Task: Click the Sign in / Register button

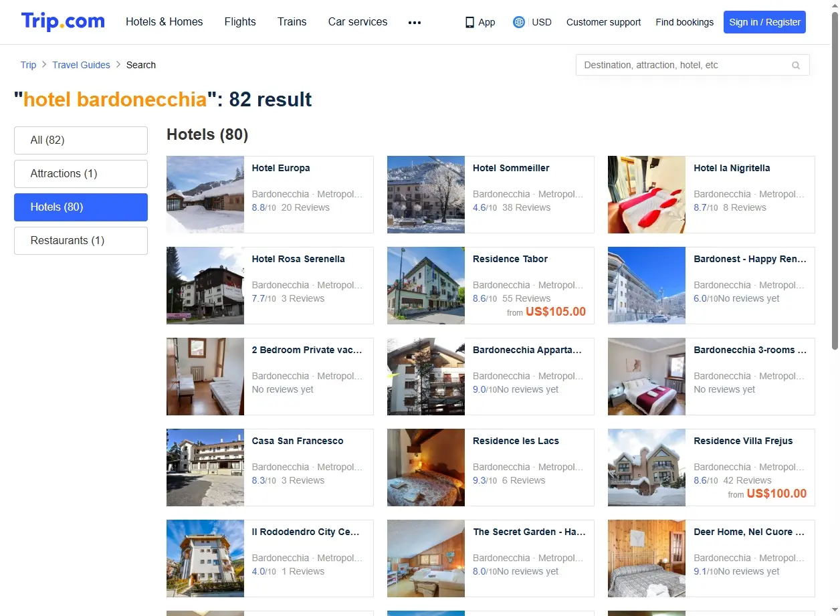Action: coord(764,22)
